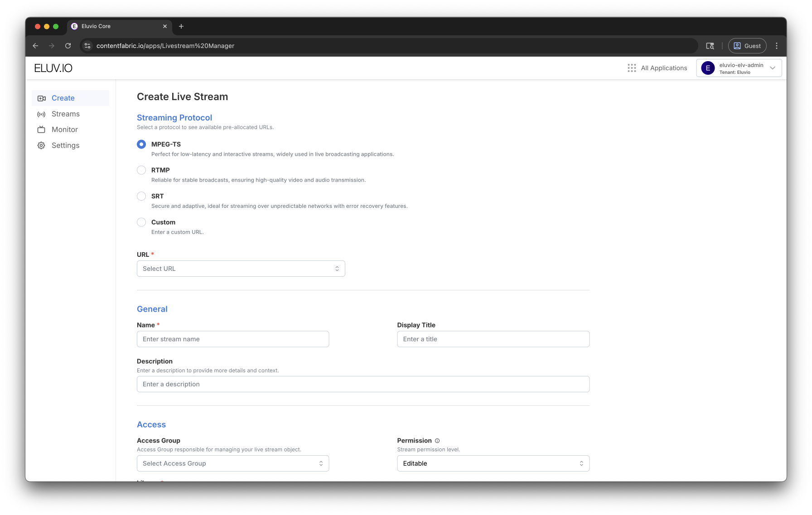Expand the Select URL dropdown
Screen dimensions: 812x515
(x=241, y=269)
